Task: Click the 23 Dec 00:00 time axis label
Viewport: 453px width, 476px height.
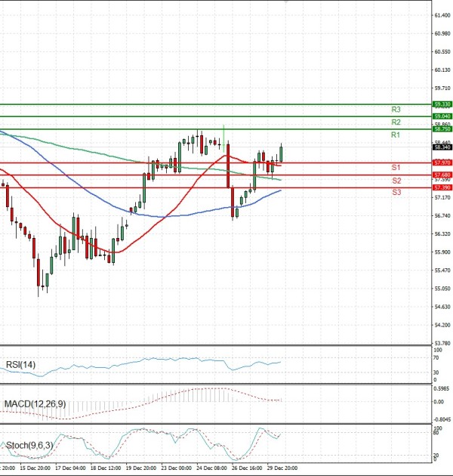Action: (177, 469)
